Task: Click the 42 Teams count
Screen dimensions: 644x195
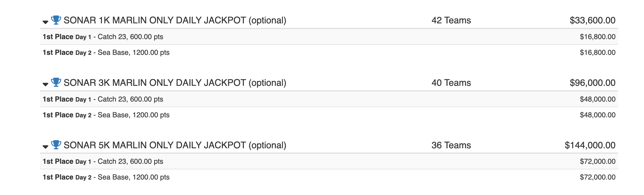Action: [451, 20]
